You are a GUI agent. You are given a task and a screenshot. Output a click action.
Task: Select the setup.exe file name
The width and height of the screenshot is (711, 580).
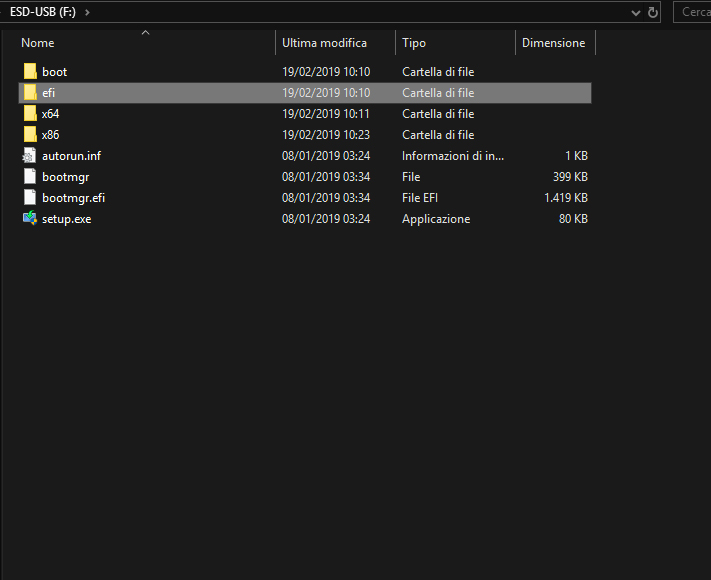pyautogui.click(x=67, y=219)
